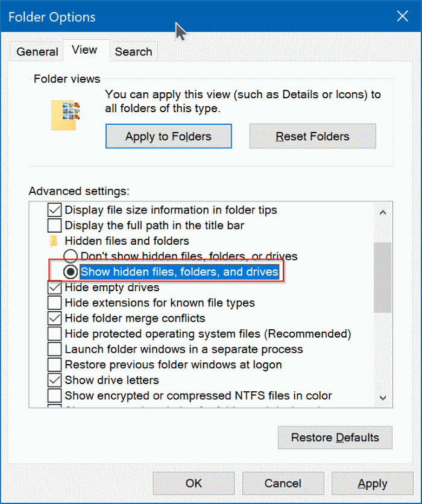Click Restore Defaults button
Viewport: 422px width, 504px height.
(x=335, y=438)
